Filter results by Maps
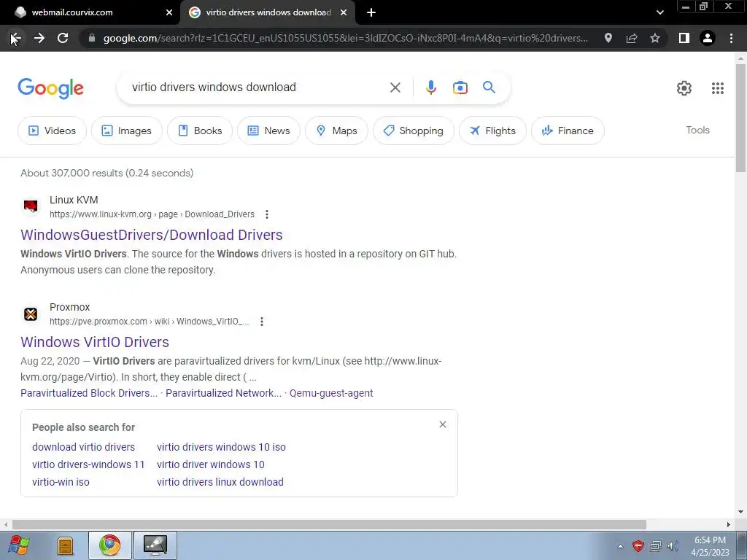This screenshot has width=747, height=560. click(x=336, y=131)
